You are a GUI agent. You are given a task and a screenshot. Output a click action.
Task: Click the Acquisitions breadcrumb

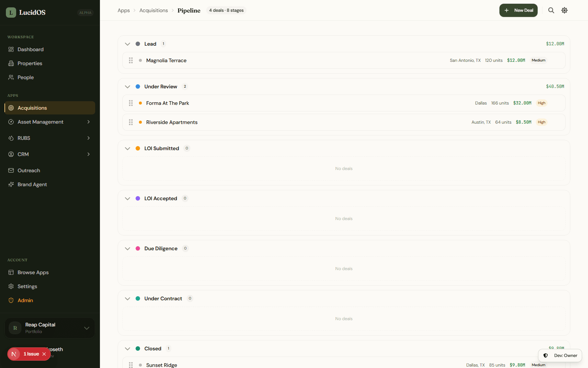tap(154, 10)
